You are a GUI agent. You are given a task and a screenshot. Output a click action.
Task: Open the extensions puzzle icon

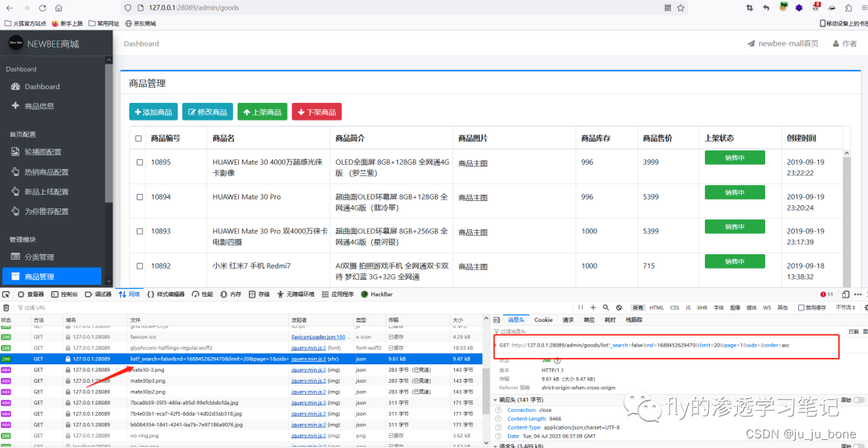point(848,8)
